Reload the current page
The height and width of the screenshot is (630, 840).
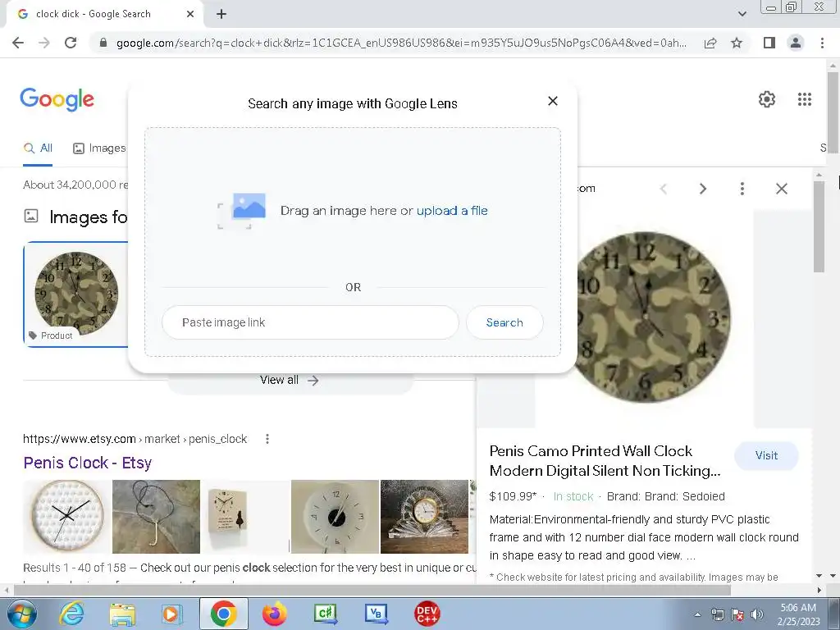tap(71, 43)
